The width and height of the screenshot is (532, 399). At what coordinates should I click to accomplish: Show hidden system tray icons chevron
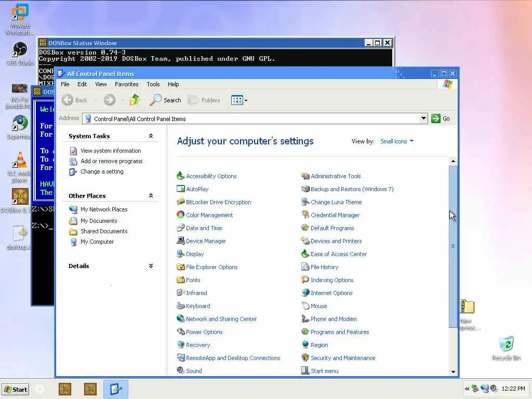467,389
